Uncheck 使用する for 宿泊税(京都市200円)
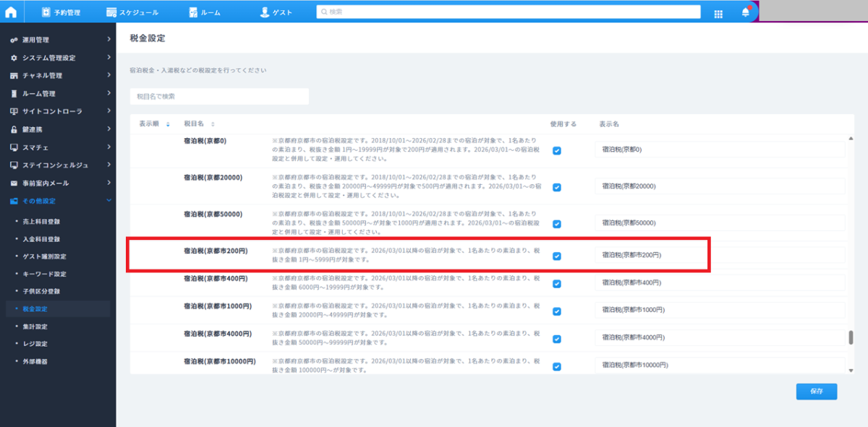The image size is (868, 427). (x=556, y=256)
